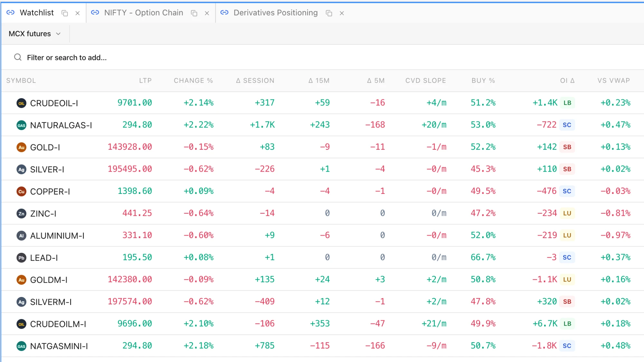Click the ZINC-I Zn icon
Image resolution: width=644 pixels, height=362 pixels.
(x=21, y=214)
